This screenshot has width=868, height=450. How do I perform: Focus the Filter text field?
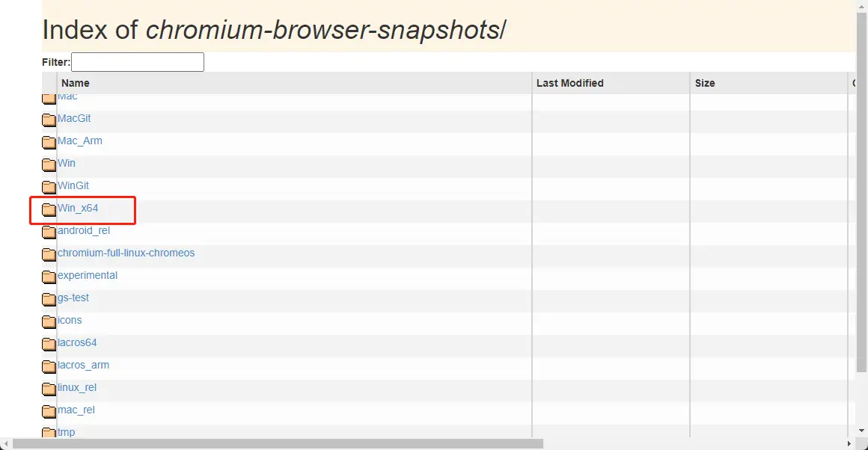tap(138, 62)
